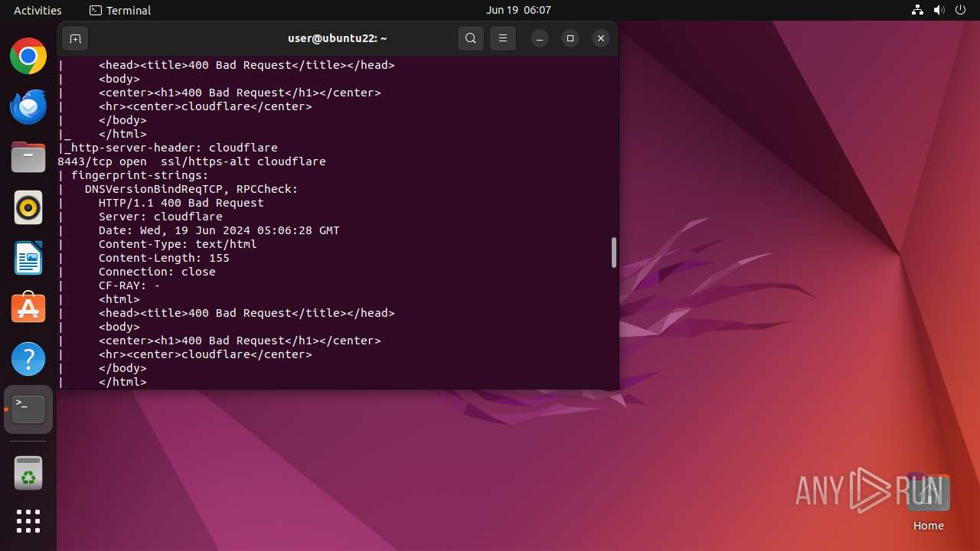This screenshot has width=980, height=551.
Task: Click the 'Server: cloudflare' line
Action: click(161, 217)
